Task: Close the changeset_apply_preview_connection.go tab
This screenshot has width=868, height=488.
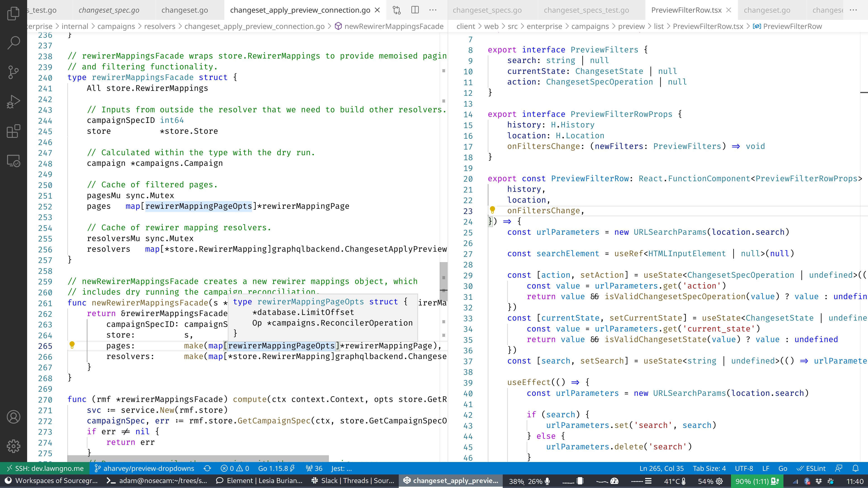Action: click(x=377, y=10)
